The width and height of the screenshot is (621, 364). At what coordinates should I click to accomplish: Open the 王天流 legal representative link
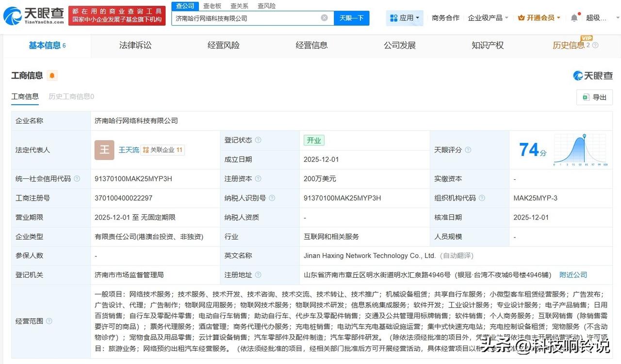click(129, 150)
